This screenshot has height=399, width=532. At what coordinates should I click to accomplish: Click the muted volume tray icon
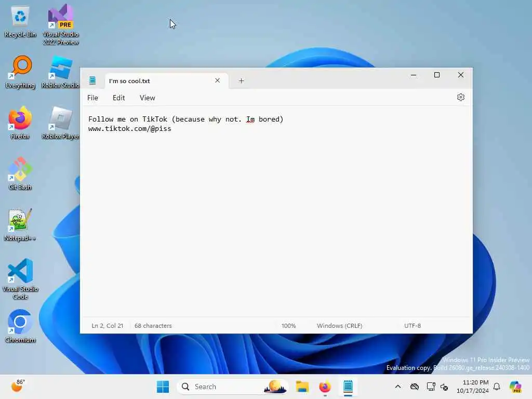[x=444, y=387]
